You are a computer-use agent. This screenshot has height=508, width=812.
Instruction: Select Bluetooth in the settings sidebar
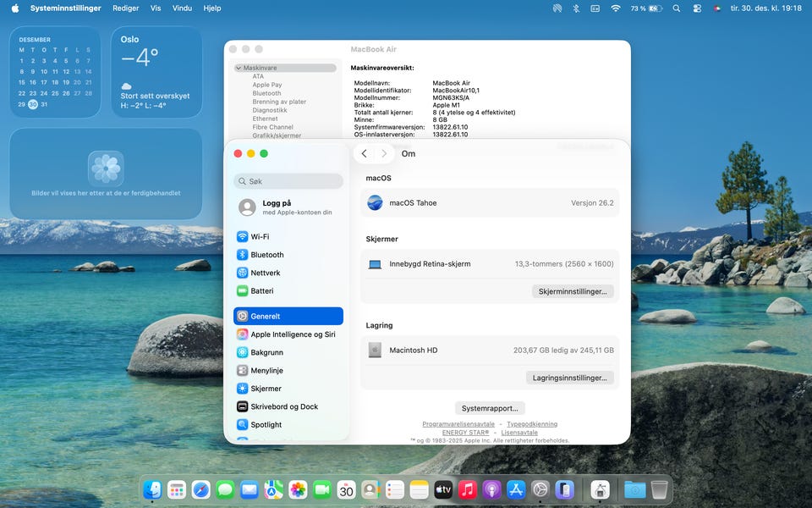266,255
